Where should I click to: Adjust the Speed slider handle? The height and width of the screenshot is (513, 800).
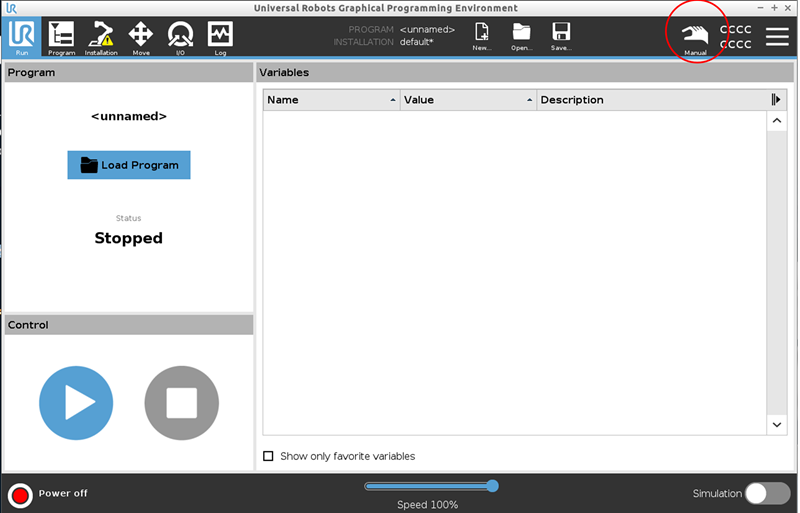click(492, 486)
